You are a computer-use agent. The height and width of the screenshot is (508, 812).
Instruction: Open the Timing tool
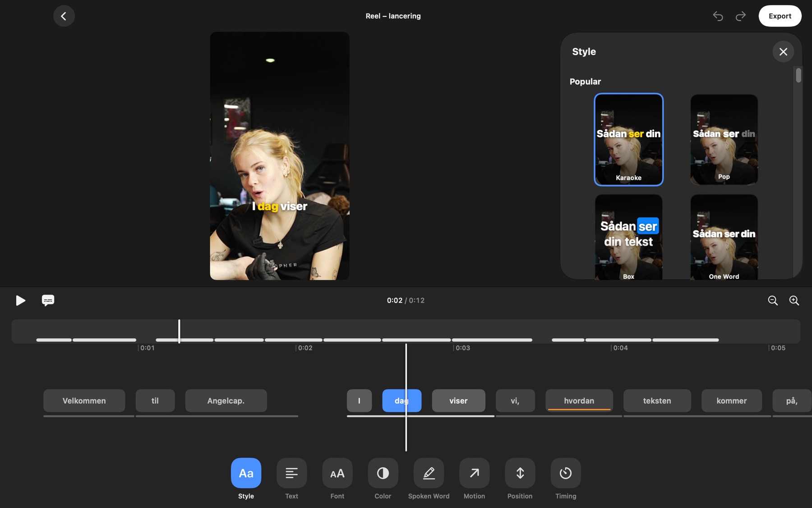pyautogui.click(x=566, y=473)
